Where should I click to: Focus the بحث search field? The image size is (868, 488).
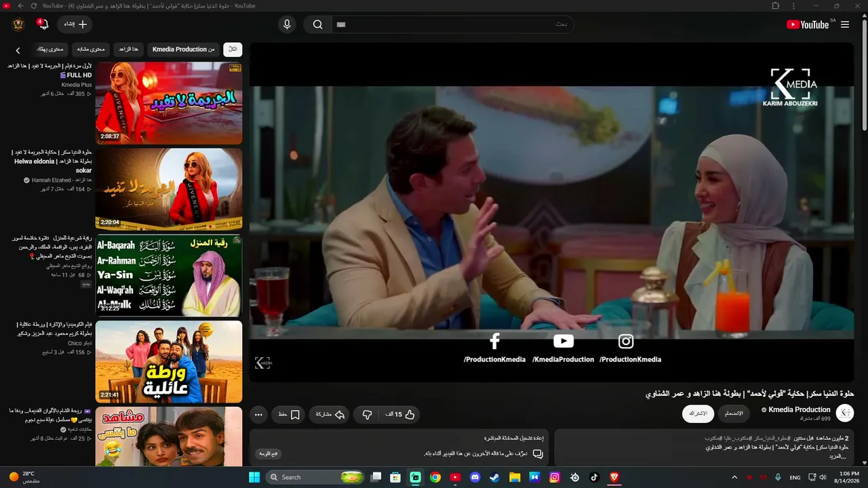pyautogui.click(x=452, y=24)
